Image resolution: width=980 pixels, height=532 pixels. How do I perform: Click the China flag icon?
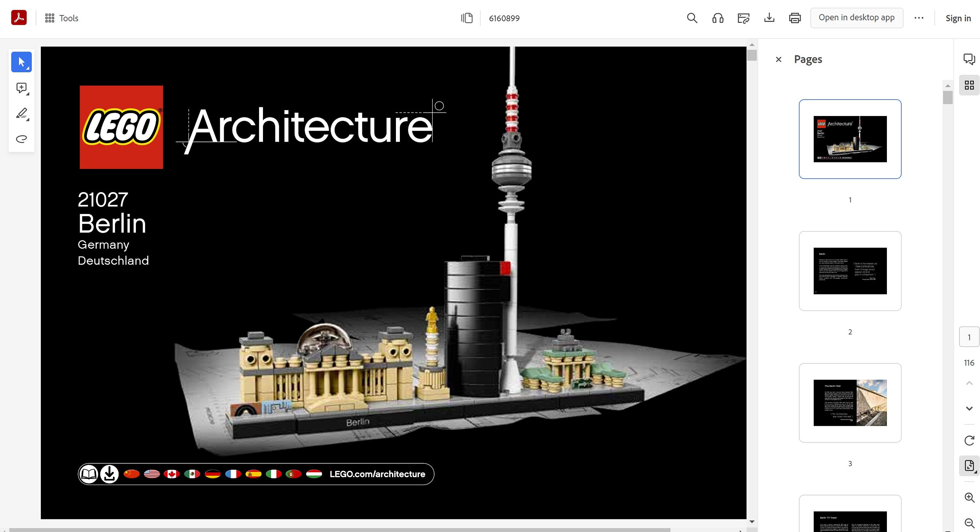[x=132, y=474]
